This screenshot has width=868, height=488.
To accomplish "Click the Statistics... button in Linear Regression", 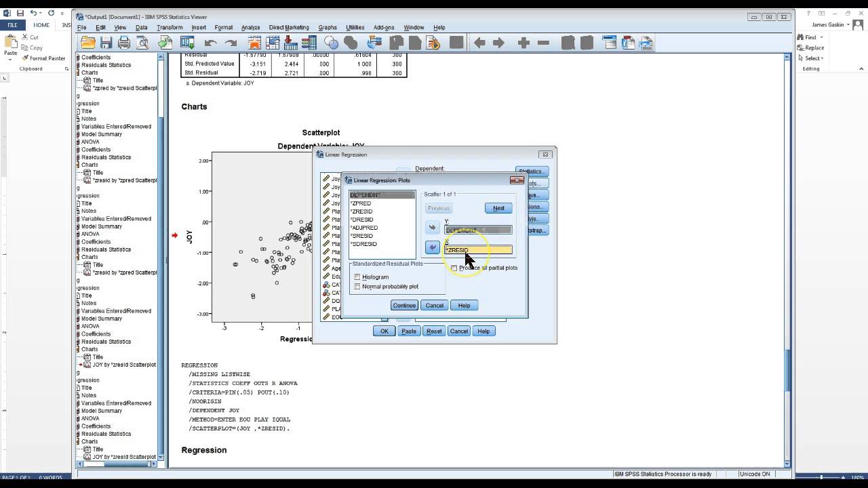I will click(x=532, y=171).
